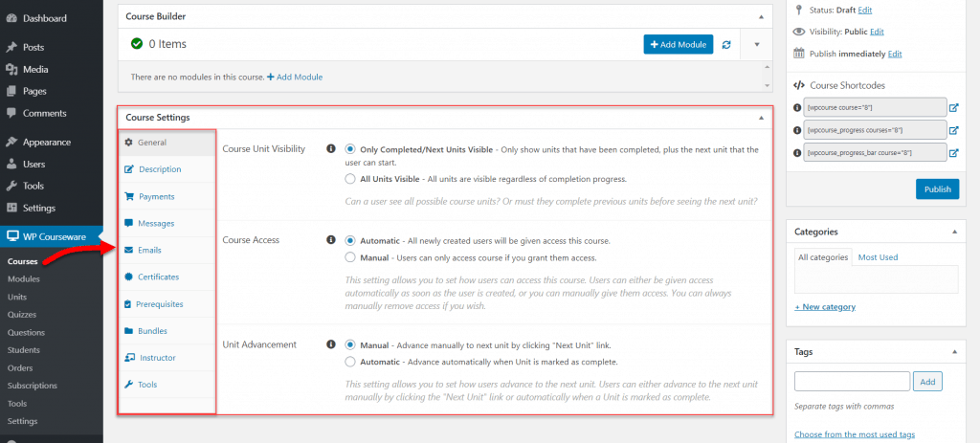Select Manual course access radio button
Viewport: 980px width, 443px height.
coord(350,257)
